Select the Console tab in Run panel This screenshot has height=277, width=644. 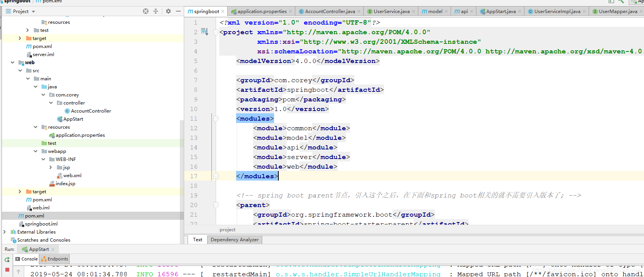point(27,259)
